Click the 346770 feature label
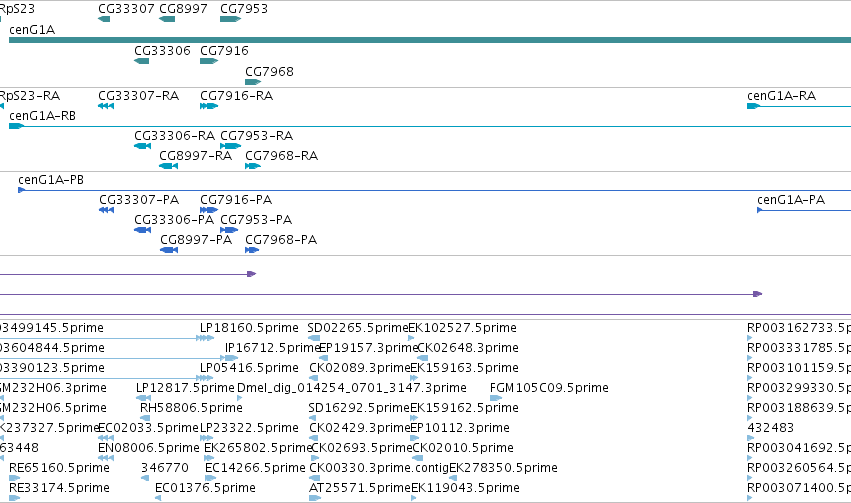The height and width of the screenshot is (503, 851). pos(164,468)
